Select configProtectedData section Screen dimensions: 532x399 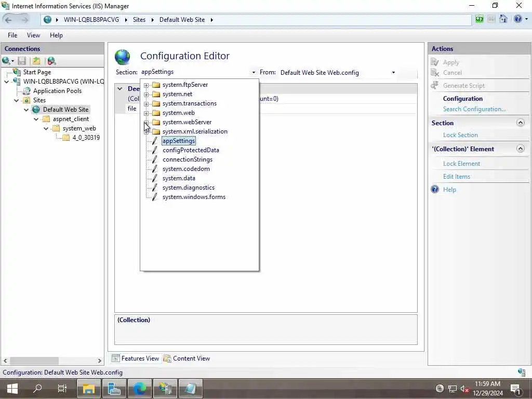(x=191, y=150)
